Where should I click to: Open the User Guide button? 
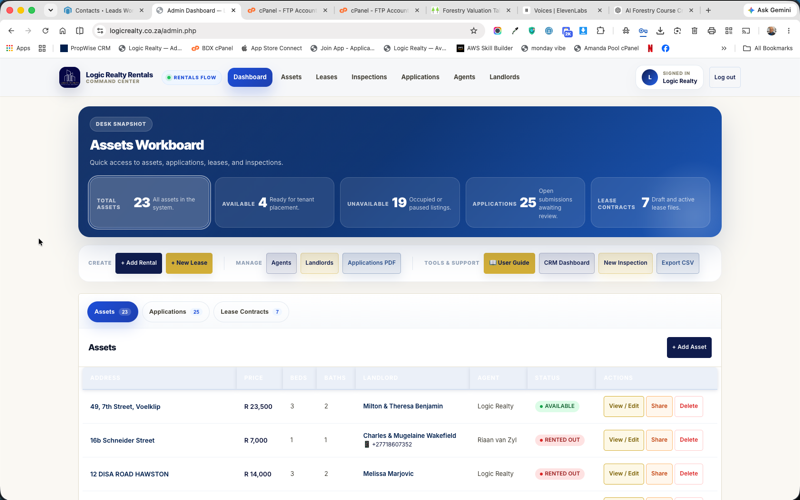(509, 263)
